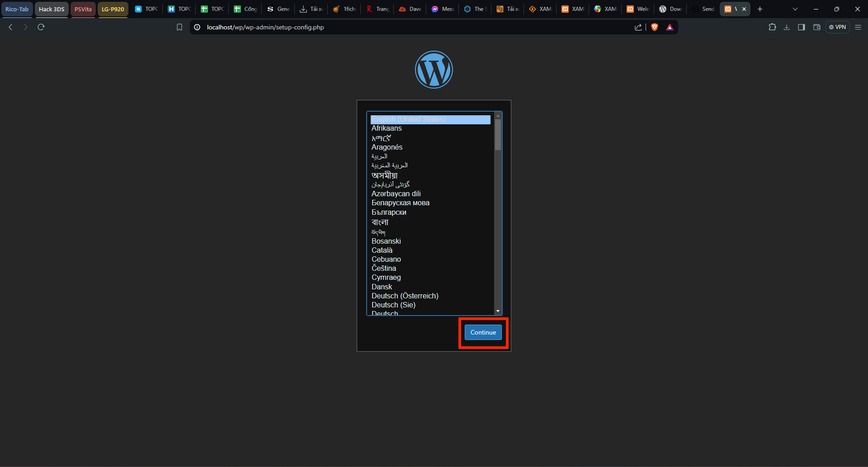The height and width of the screenshot is (467, 868).
Task: Open the LG-P920 tab group
Action: coord(113,9)
